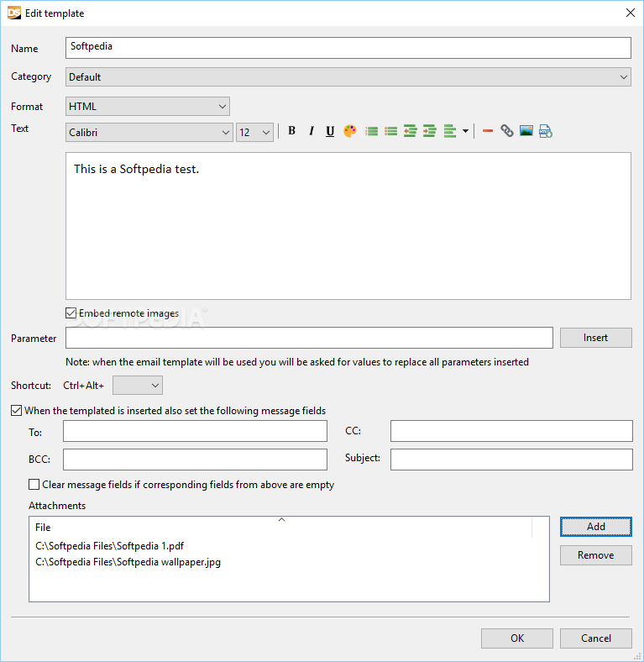Click the CC: input field
This screenshot has height=662, width=644.
(511, 431)
